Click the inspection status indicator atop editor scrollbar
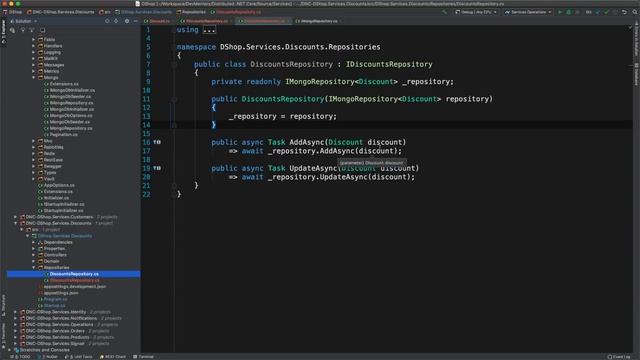Viewport: 640px width, 360px height. tap(630, 28)
